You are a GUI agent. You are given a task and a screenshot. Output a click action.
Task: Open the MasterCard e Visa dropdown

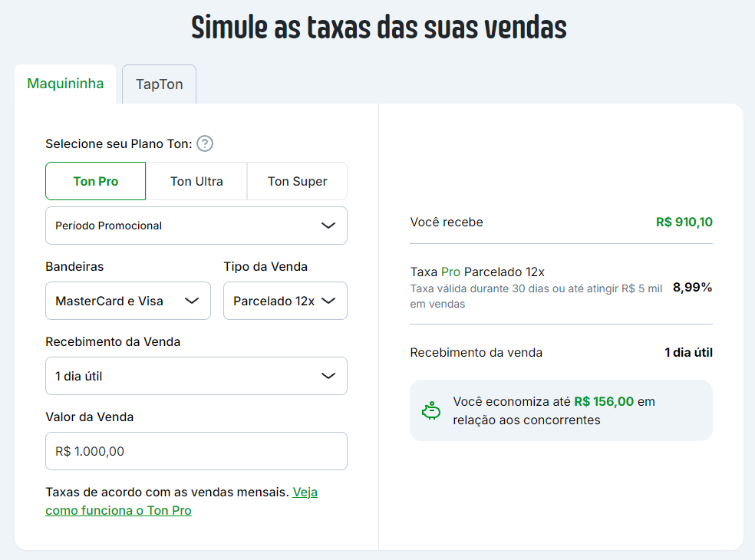click(128, 301)
